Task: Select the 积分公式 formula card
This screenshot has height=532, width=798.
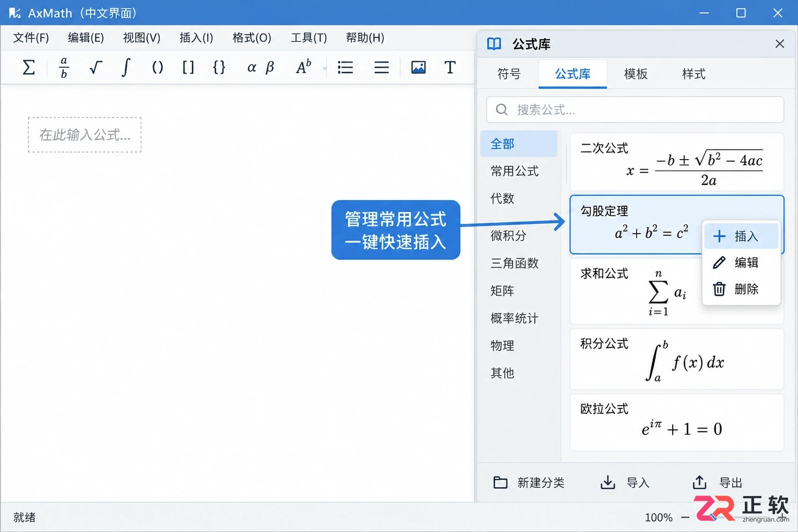Action: pyautogui.click(x=677, y=359)
